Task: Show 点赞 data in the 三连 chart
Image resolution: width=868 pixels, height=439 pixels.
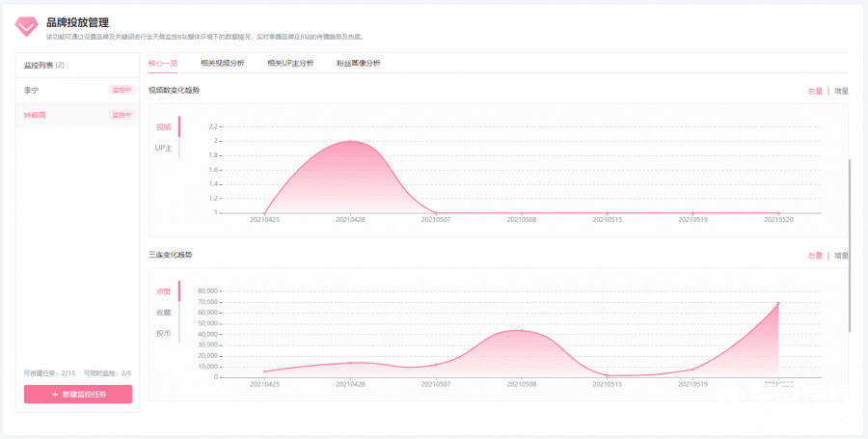Action: click(163, 291)
